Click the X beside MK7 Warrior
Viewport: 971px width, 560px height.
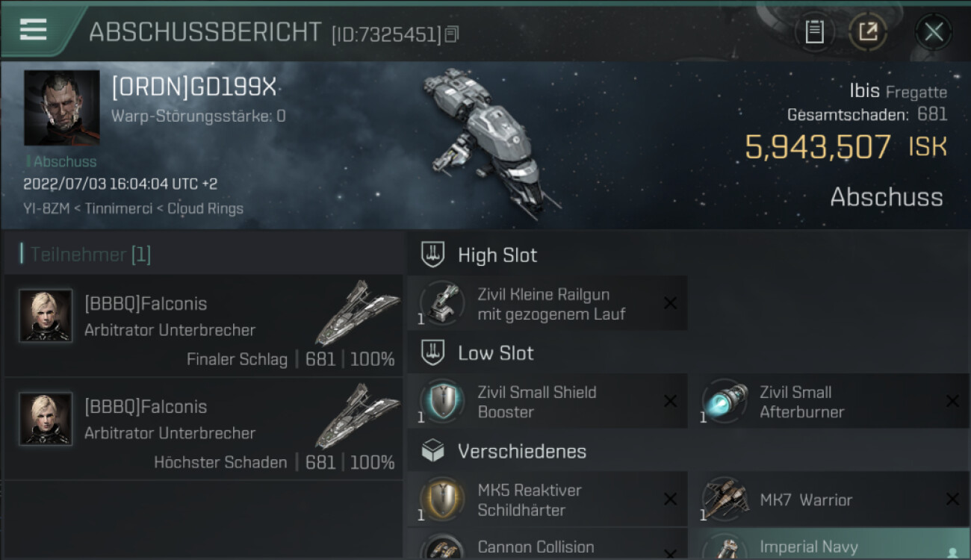pyautogui.click(x=952, y=500)
